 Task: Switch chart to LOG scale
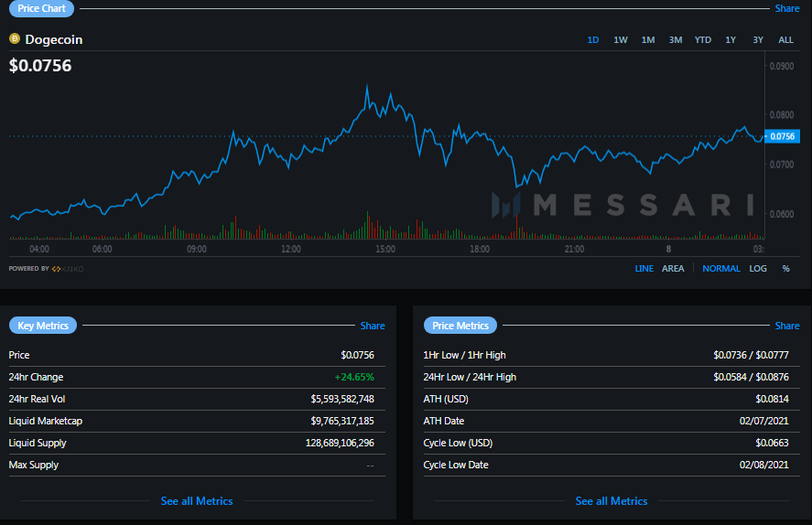(758, 269)
